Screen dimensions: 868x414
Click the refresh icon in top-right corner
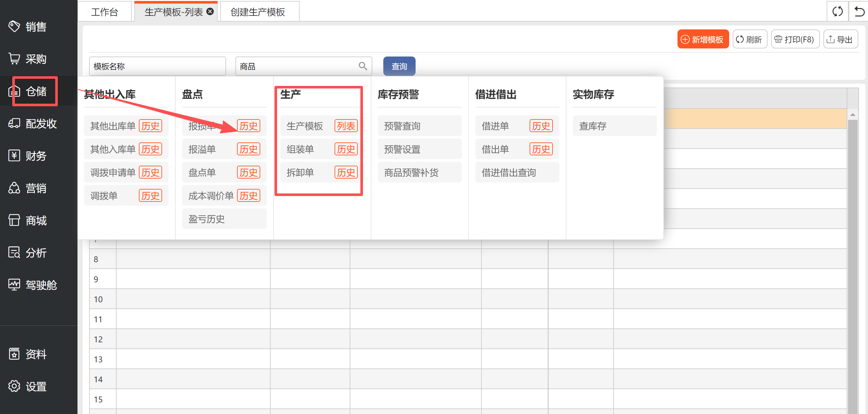point(837,12)
